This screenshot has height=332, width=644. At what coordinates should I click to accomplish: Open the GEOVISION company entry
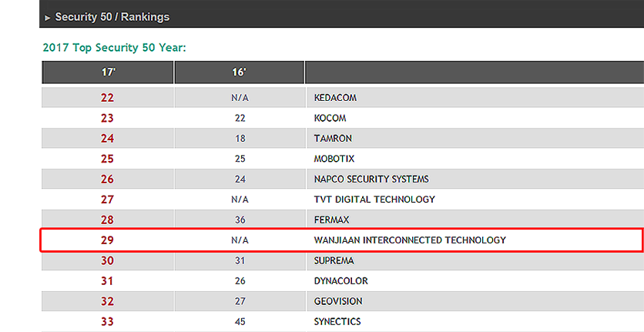(x=338, y=301)
